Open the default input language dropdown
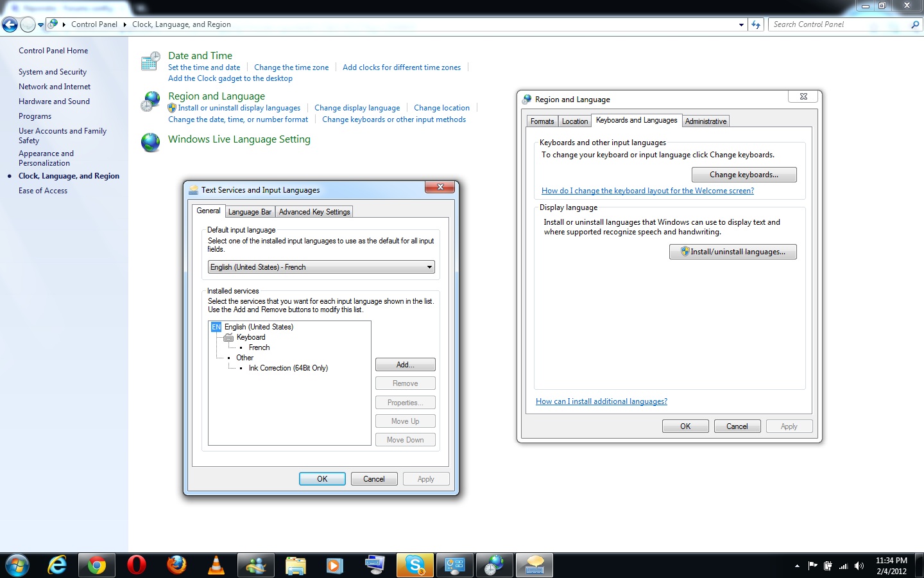924x578 pixels. click(x=429, y=267)
